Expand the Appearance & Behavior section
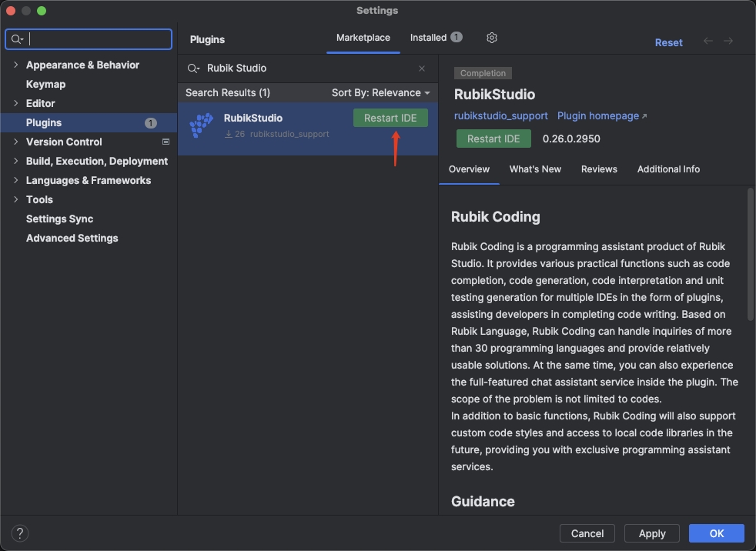Image resolution: width=756 pixels, height=551 pixels. coord(16,65)
